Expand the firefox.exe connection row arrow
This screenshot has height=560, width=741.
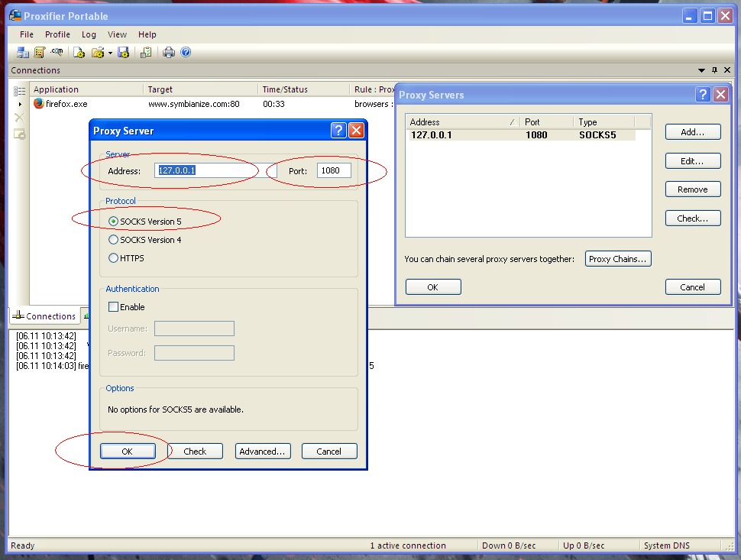[20, 104]
